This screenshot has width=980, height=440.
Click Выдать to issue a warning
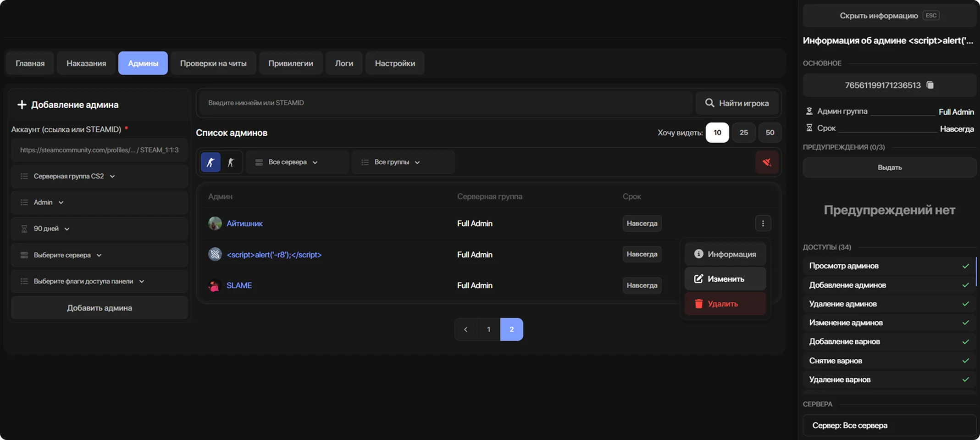click(x=890, y=167)
